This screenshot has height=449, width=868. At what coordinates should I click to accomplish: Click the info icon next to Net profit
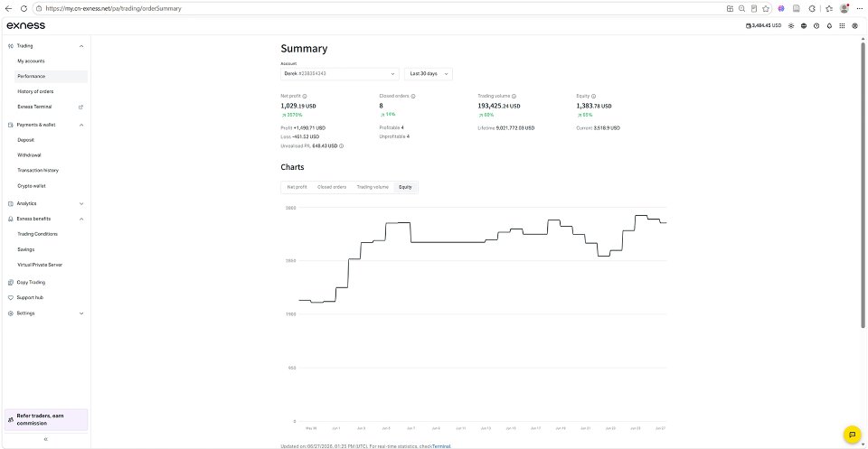[305, 96]
